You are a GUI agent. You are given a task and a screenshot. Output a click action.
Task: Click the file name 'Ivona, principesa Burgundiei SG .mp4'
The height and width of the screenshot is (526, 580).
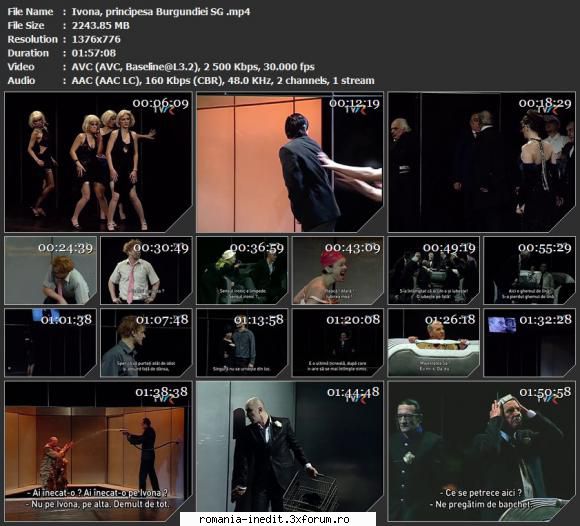tap(161, 12)
